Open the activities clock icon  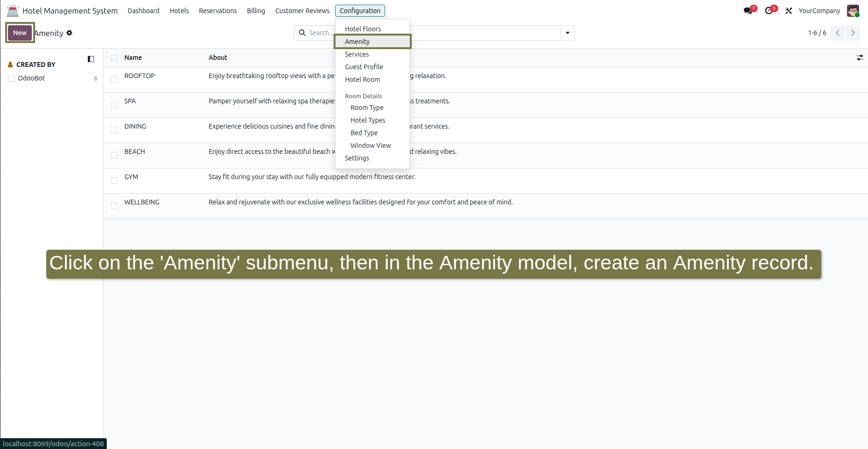[769, 11]
